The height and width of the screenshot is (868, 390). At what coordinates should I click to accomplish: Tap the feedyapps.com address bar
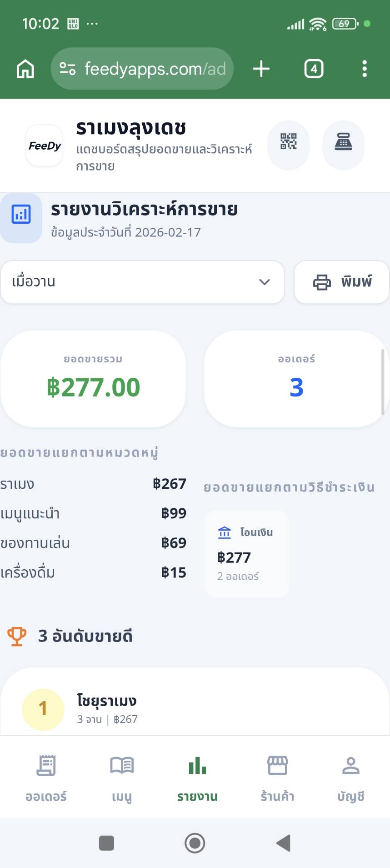(x=155, y=69)
